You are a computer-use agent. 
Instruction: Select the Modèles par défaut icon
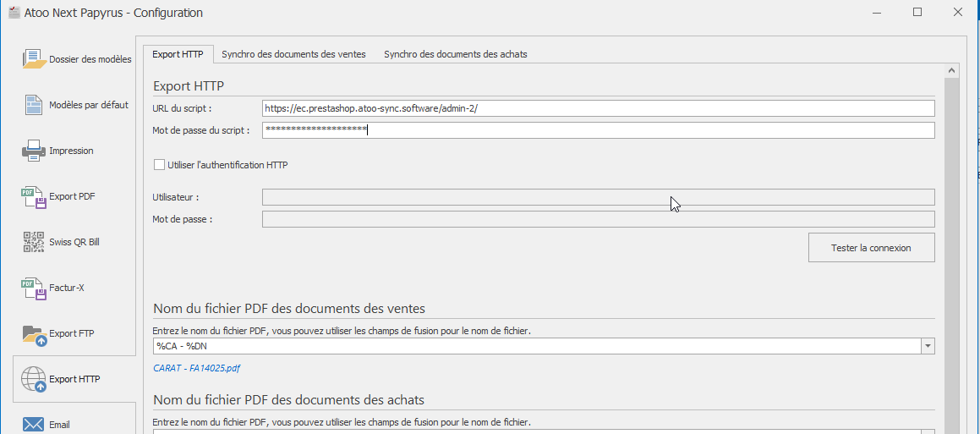click(x=34, y=105)
